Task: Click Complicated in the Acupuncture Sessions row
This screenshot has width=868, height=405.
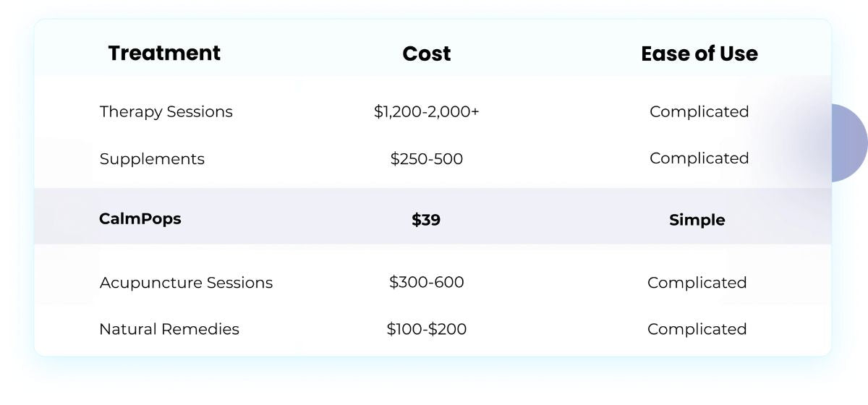Action: (697, 283)
